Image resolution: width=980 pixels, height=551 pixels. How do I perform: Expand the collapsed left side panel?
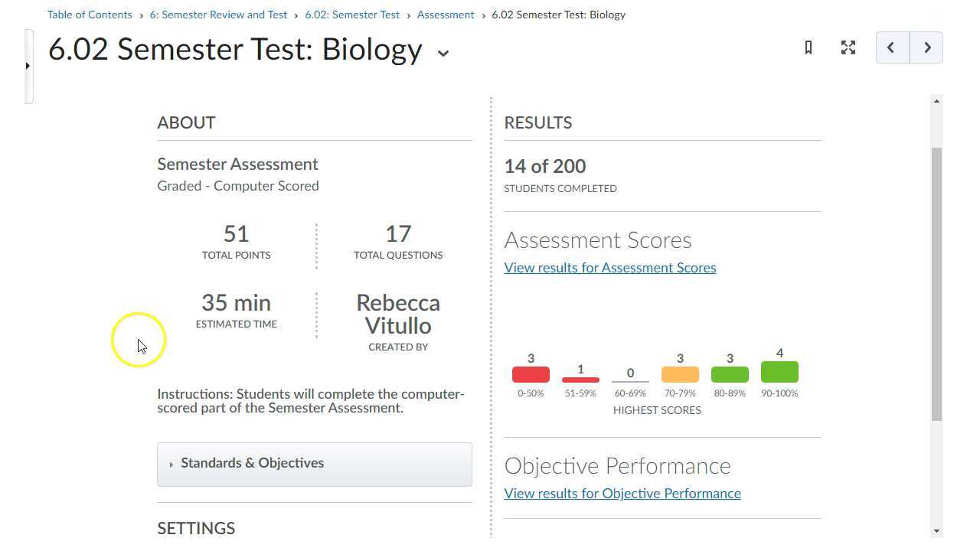click(28, 66)
